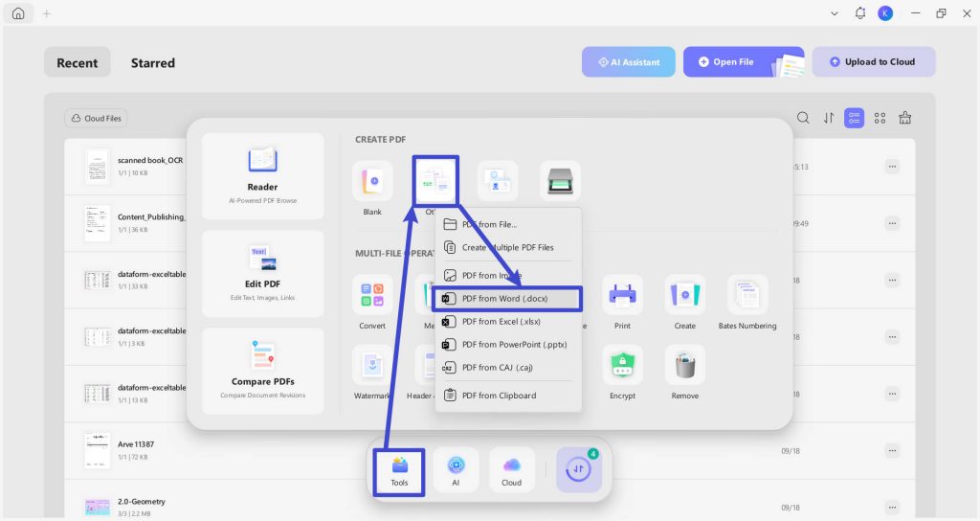This screenshot has height=521, width=980.
Task: Select Create Multiple PDF Files entry
Action: (x=508, y=247)
